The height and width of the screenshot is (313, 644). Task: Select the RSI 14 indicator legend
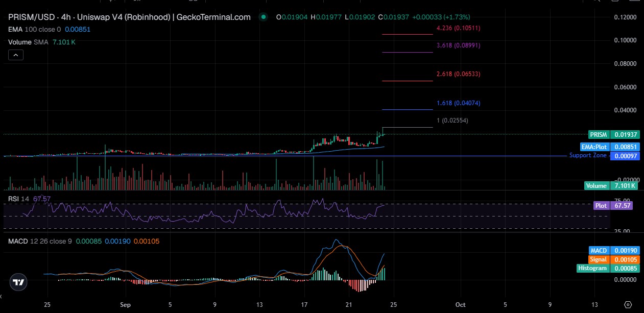[x=19, y=198]
